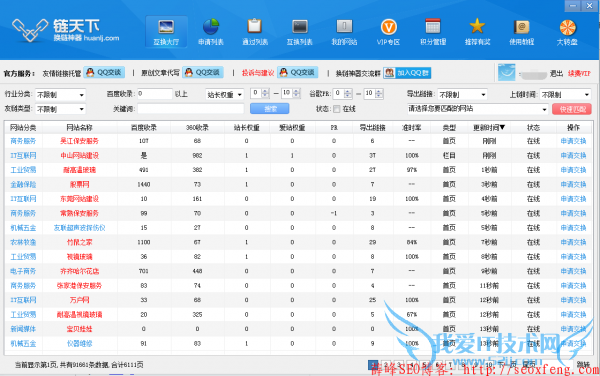Viewport: 600px width, 376px height.
Task: Open the 请选择您要匹配的网站 dropdown
Action: tap(477, 109)
